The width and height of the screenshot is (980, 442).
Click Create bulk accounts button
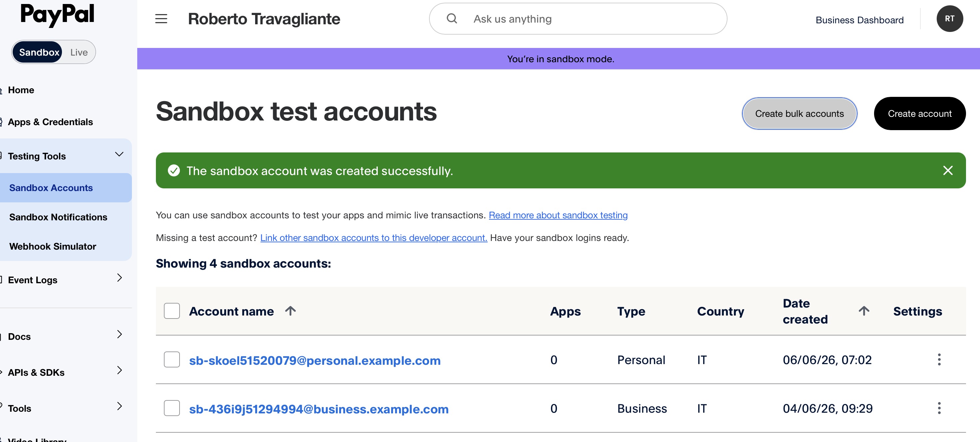(x=799, y=113)
